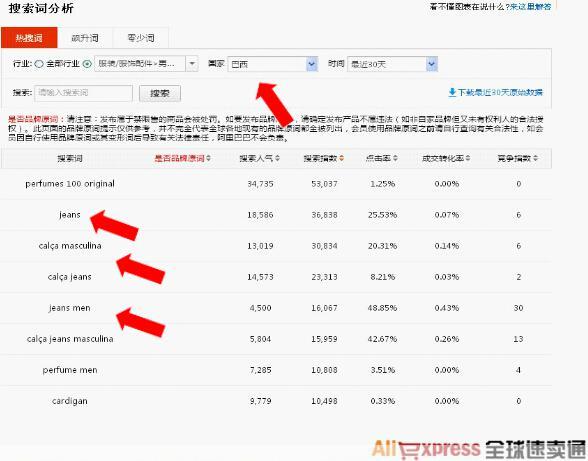Open the time range dropdown 最近30天

(x=392, y=64)
